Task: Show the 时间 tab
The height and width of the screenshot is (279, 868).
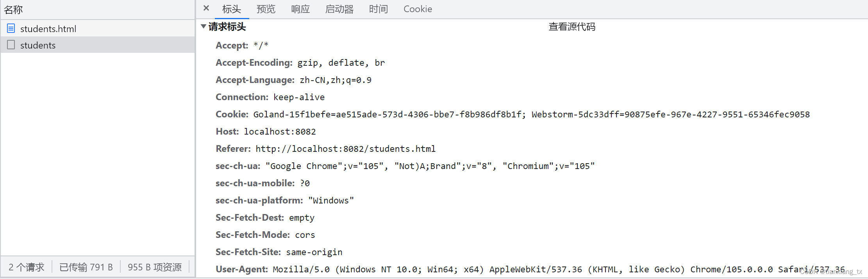Action: pyautogui.click(x=379, y=9)
